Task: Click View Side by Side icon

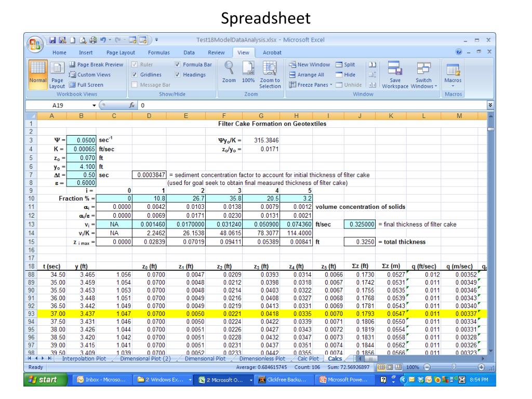Action: click(372, 64)
